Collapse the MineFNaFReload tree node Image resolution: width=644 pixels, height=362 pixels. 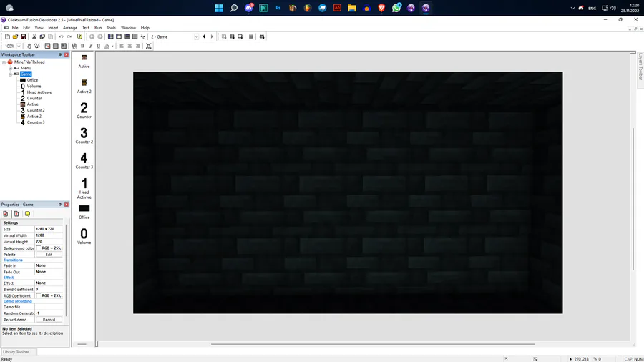tap(4, 62)
